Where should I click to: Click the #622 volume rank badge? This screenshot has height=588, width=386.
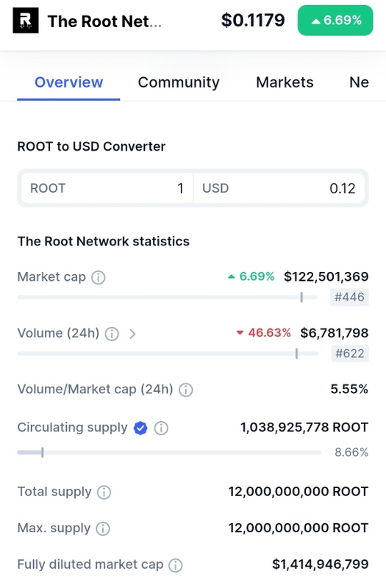pyautogui.click(x=350, y=354)
